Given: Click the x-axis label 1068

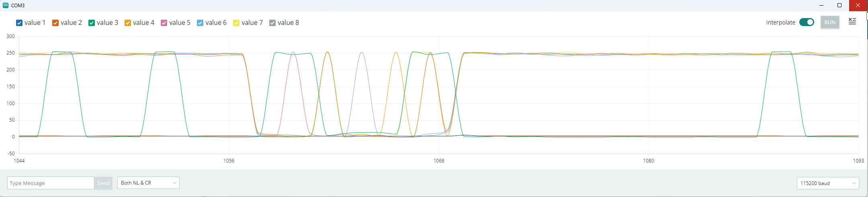Looking at the screenshot, I should 439,161.
